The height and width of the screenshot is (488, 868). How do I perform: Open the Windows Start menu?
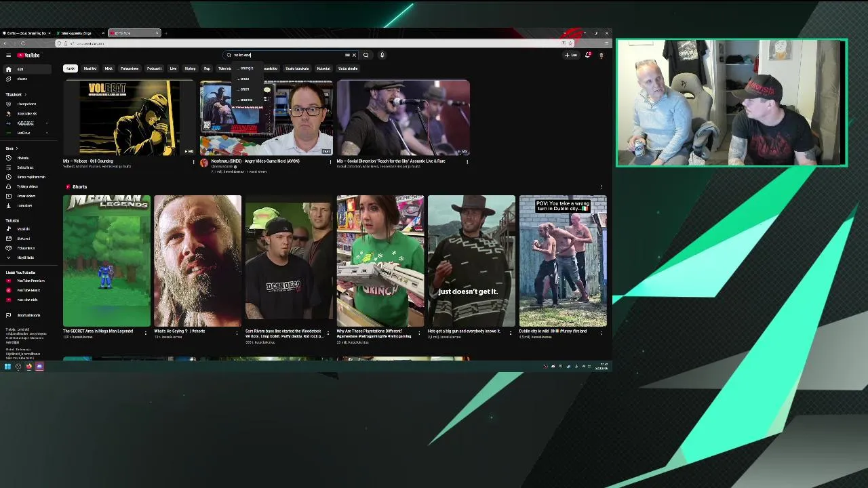click(7, 367)
